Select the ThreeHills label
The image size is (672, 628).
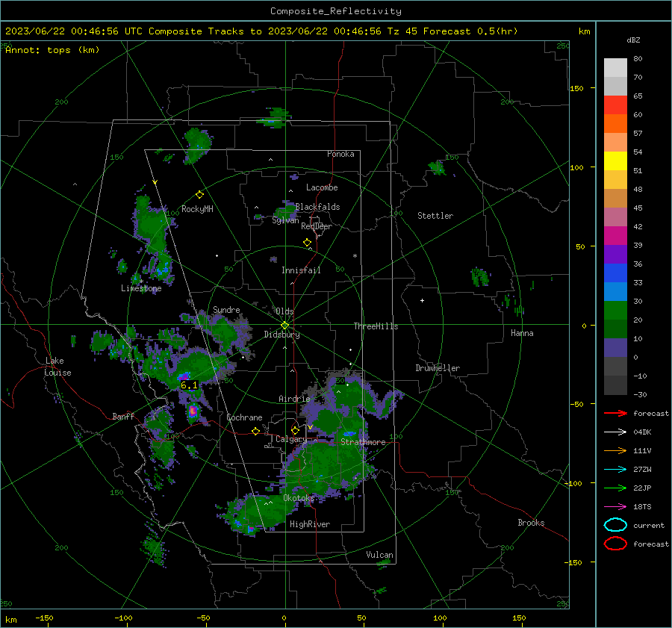(x=376, y=326)
